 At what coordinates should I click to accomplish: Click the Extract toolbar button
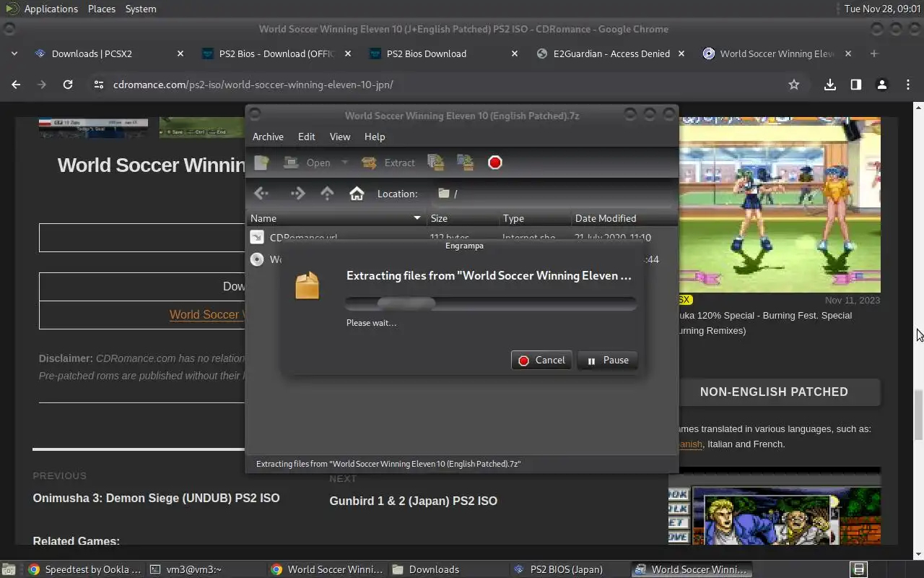point(388,163)
